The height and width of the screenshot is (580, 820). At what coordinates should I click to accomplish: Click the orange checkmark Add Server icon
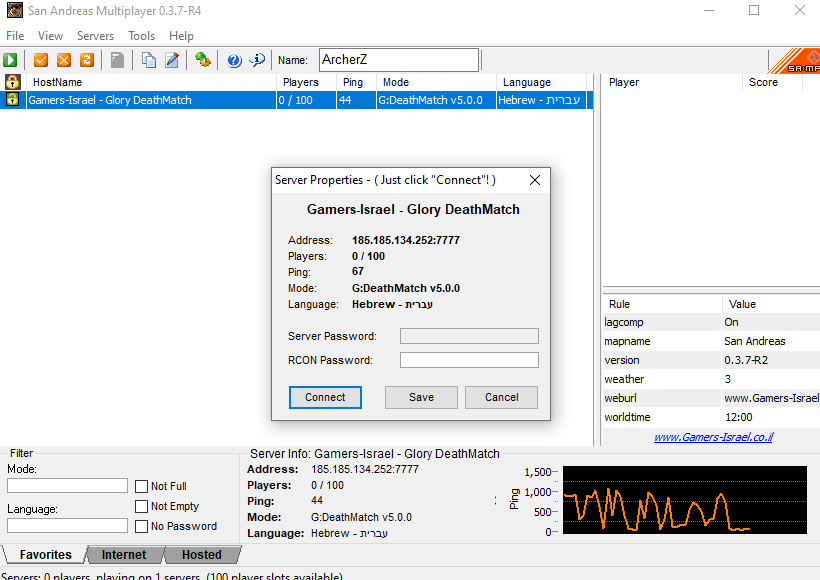click(x=41, y=60)
